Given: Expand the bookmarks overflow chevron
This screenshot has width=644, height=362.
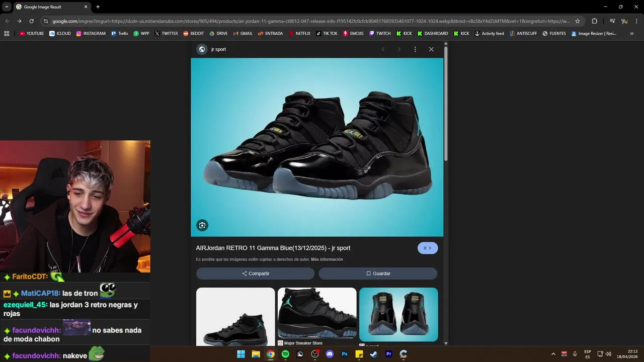Looking at the screenshot, I should (632, 34).
